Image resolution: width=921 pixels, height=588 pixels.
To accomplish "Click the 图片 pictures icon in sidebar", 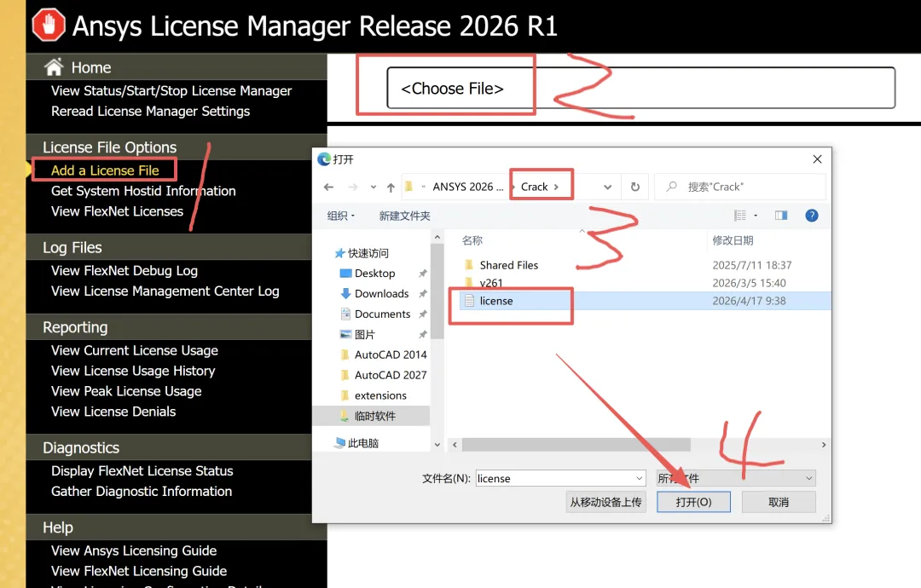I will tap(345, 334).
